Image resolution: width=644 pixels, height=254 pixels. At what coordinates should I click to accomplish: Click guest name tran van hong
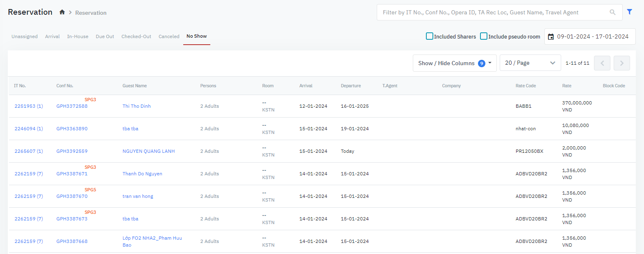pos(138,196)
